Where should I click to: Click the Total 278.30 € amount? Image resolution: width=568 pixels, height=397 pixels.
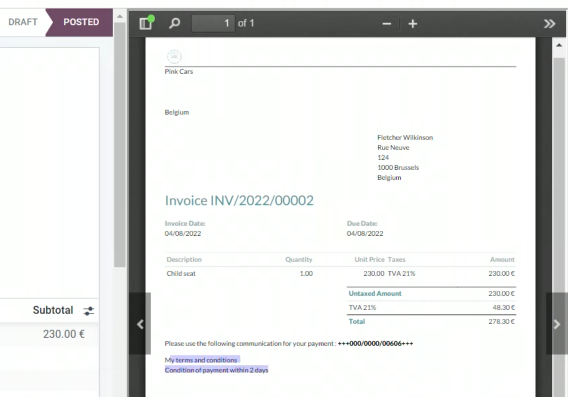coord(501,322)
